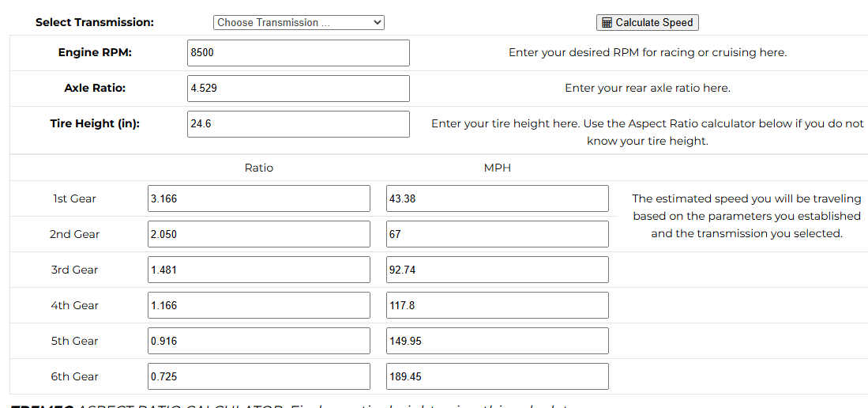Viewport: 868px width, 408px height.
Task: Focus the 4th Gear MPH field
Action: point(497,306)
